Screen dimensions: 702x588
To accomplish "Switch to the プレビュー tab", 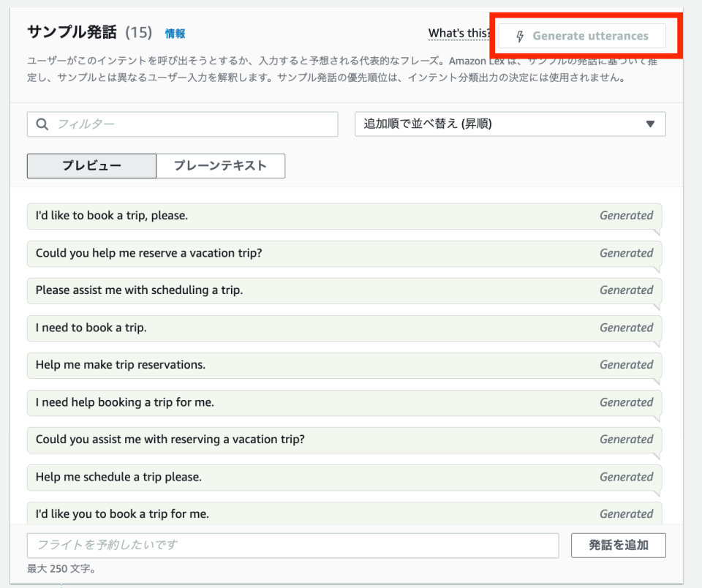I will point(91,166).
